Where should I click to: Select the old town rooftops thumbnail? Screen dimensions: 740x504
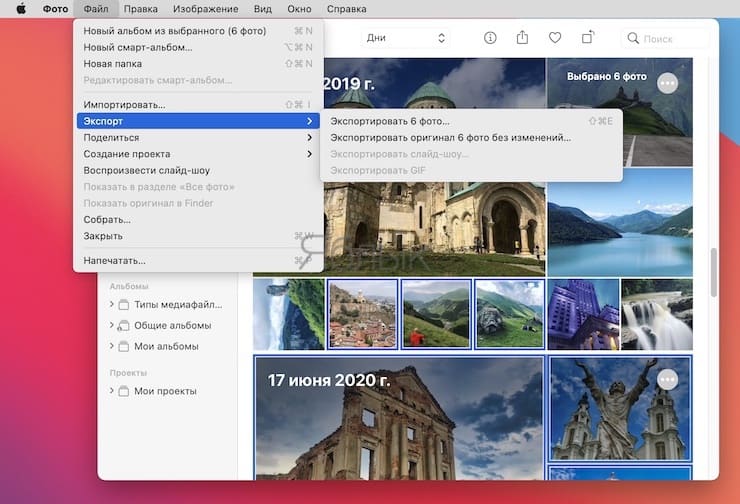(362, 314)
